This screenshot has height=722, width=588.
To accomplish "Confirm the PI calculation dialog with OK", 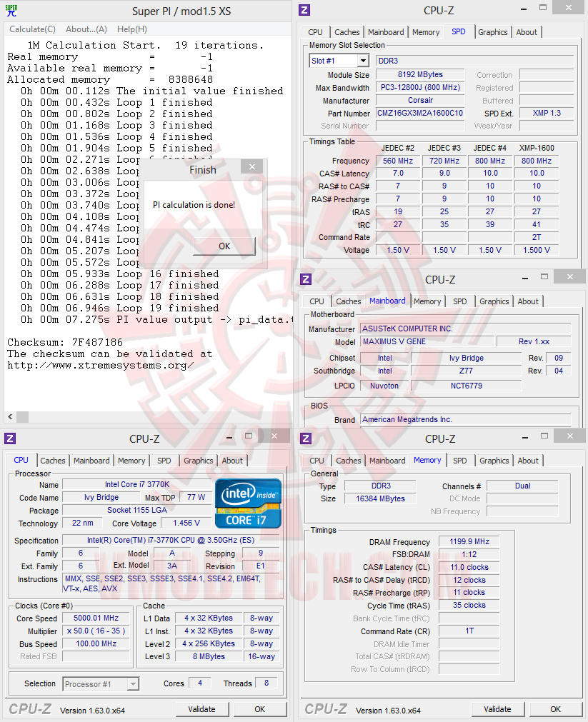I will coord(224,246).
